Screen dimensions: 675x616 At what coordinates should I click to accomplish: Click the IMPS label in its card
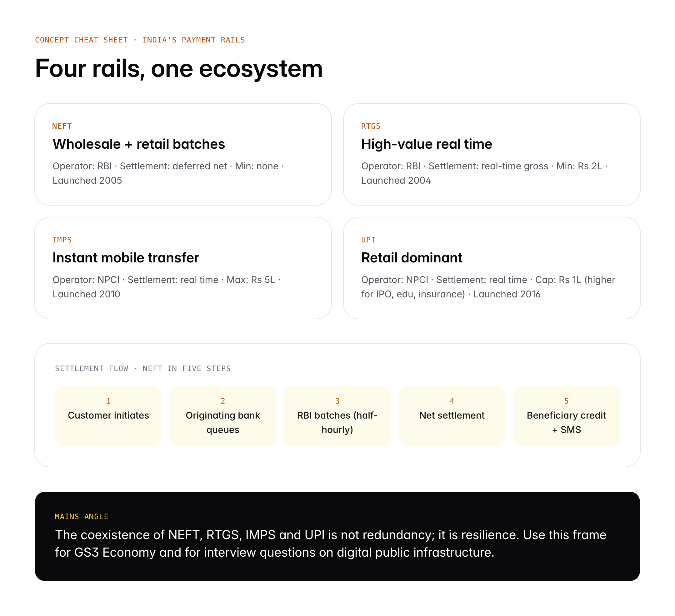click(x=62, y=240)
